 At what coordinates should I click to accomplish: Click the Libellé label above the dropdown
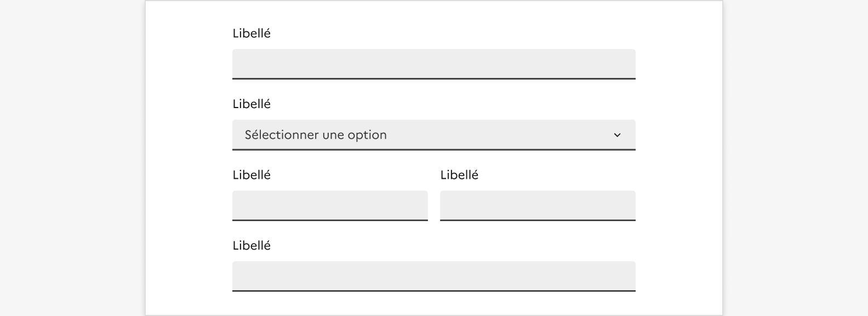point(252,104)
